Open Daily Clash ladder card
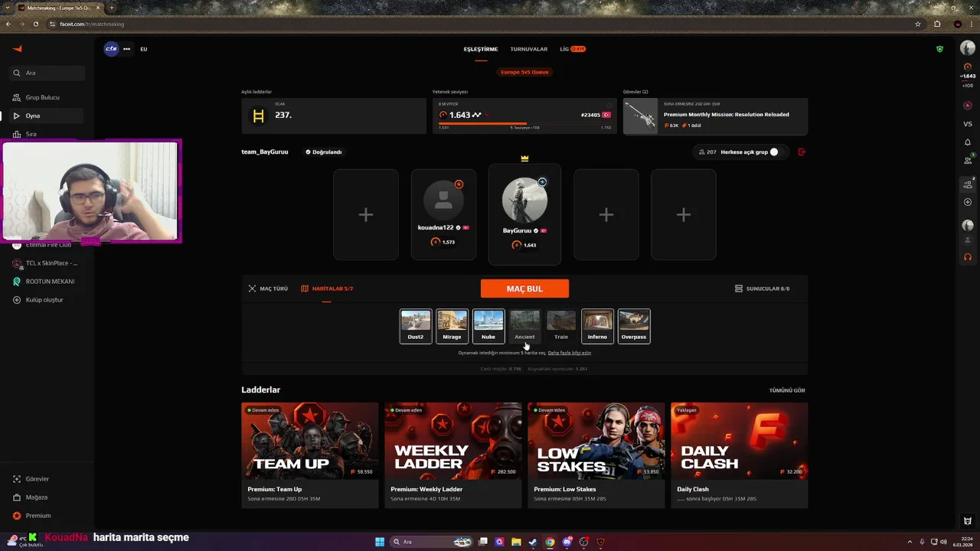This screenshot has width=980, height=551. 740,455
